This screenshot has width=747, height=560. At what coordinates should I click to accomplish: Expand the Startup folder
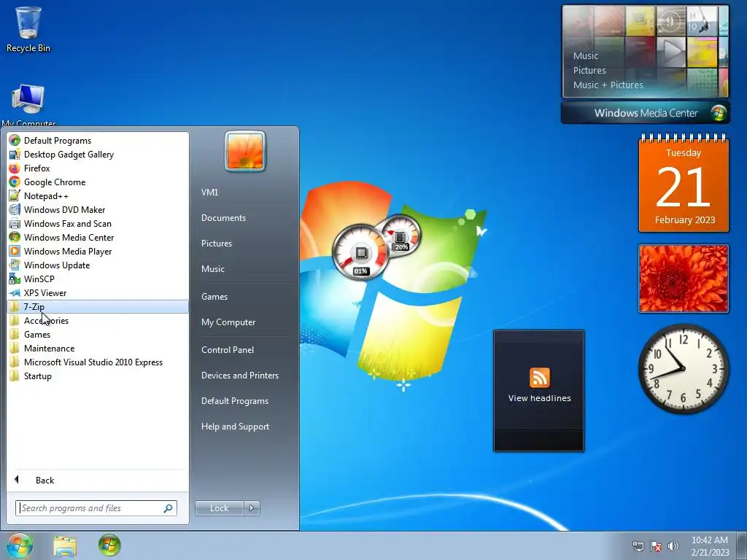pyautogui.click(x=98, y=376)
